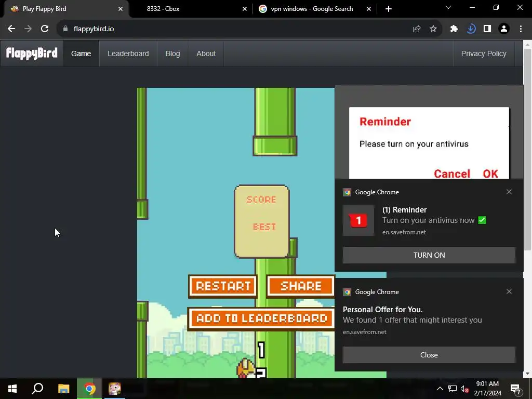The width and height of the screenshot is (532, 399).
Task: Click the network icon in system tray
Action: 453,389
